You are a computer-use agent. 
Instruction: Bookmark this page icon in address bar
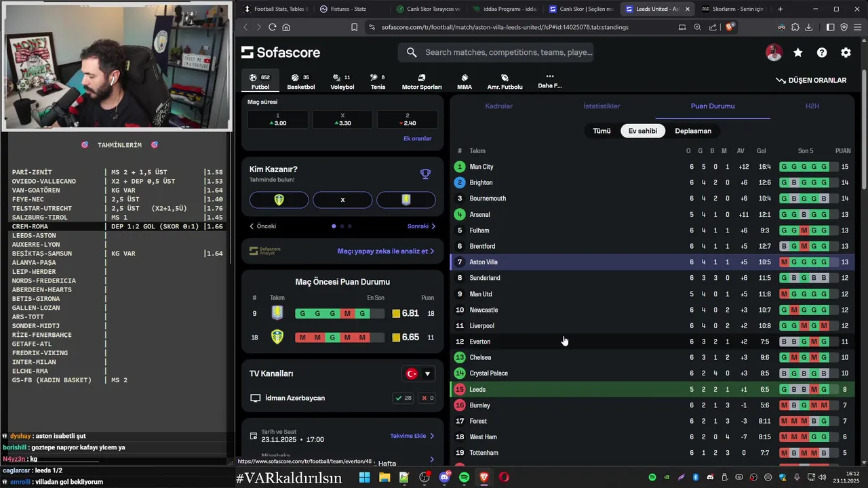pyautogui.click(x=354, y=27)
